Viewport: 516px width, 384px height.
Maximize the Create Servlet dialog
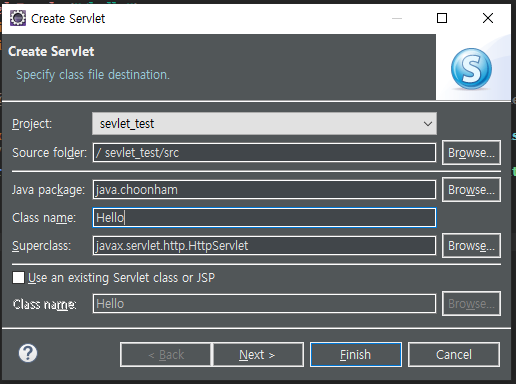(442, 18)
